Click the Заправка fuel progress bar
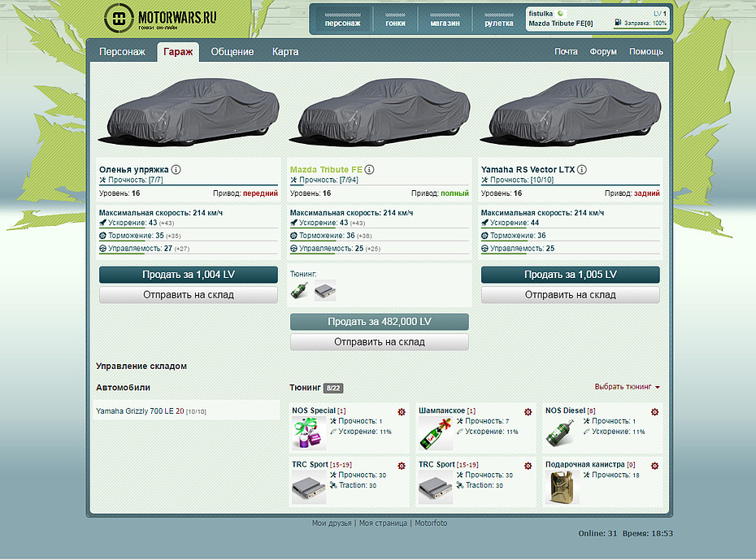Screen dimensions: 756x560 tap(640, 28)
